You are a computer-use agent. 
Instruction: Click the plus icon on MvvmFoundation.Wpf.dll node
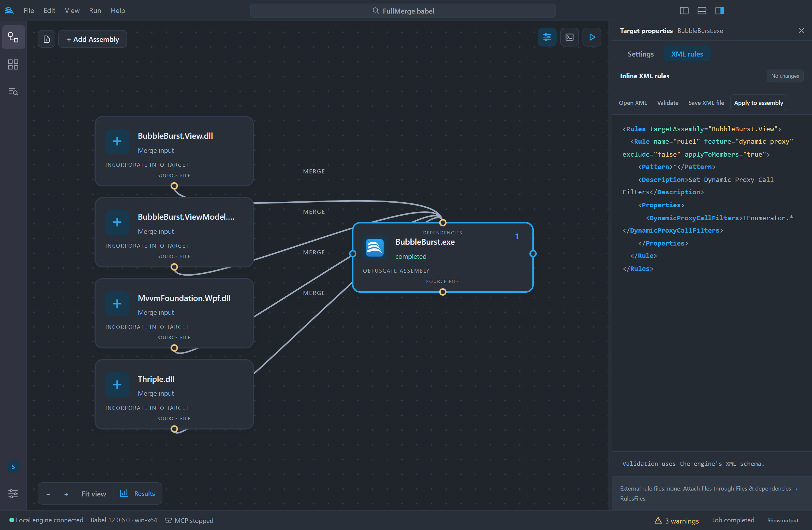tap(117, 304)
